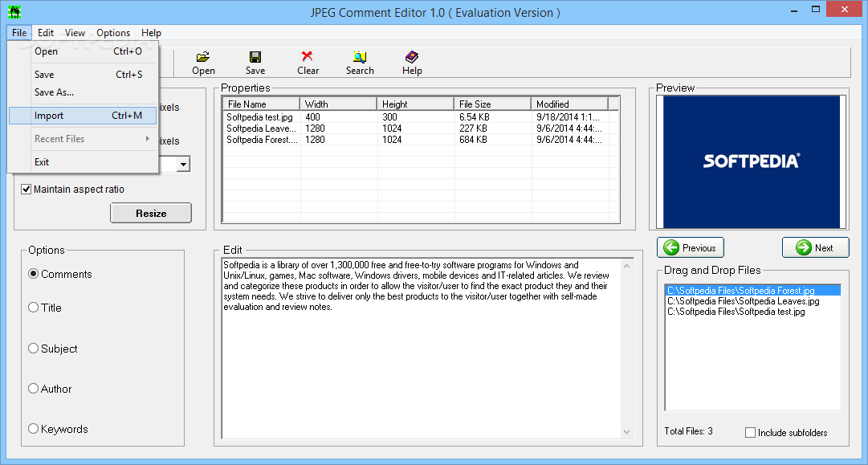The width and height of the screenshot is (868, 465).
Task: Click the 400 width cell
Action: point(313,116)
